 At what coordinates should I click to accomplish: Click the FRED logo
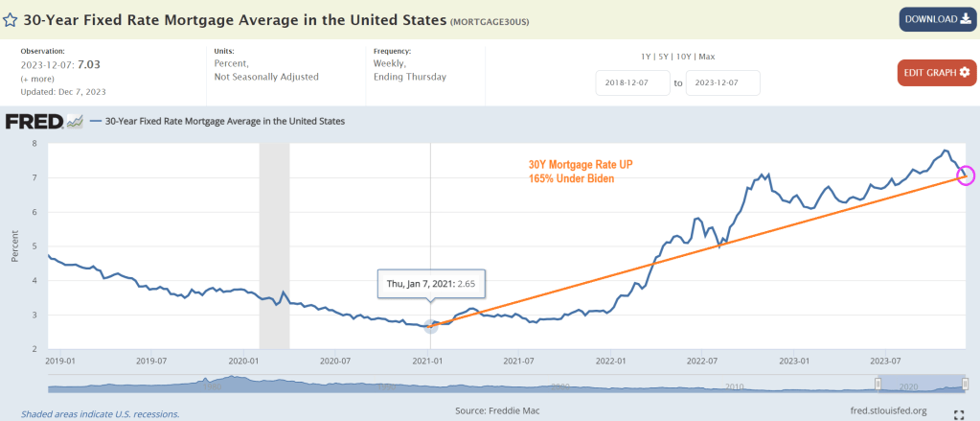tap(34, 122)
